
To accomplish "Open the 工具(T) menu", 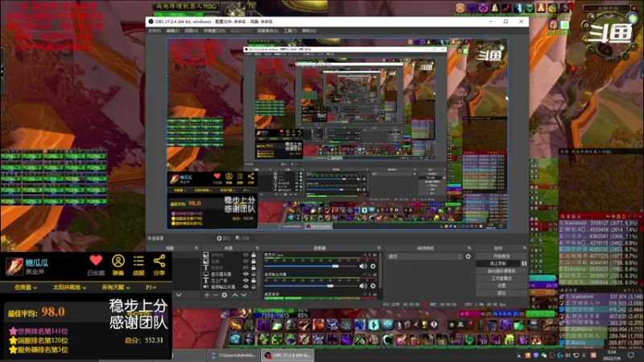I will point(290,31).
